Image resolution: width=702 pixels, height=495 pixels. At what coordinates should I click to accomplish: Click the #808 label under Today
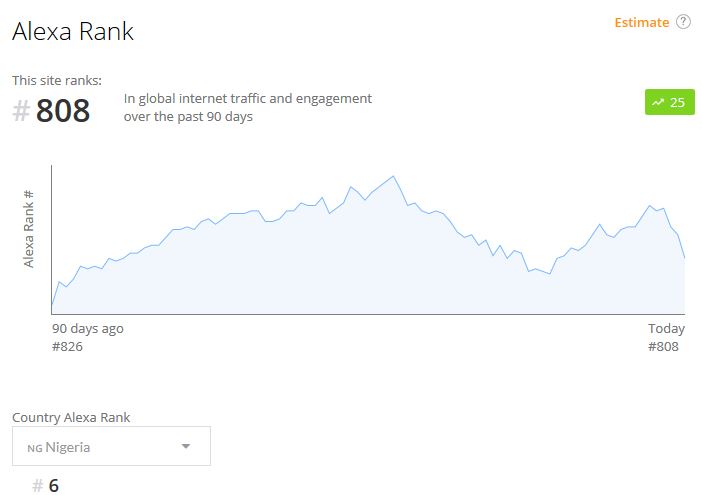(x=664, y=346)
